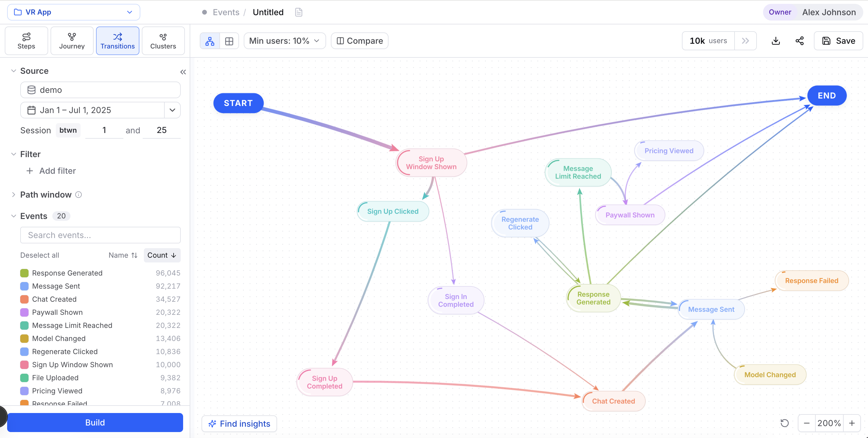Screen dimensions: 868x438
Task: Click the plus icon for Add filter
Action: pos(30,171)
